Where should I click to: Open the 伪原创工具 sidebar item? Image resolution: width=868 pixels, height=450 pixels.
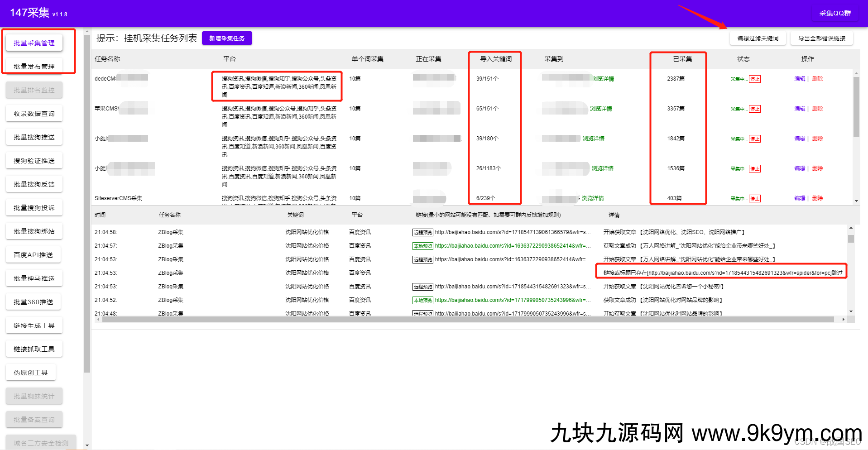click(x=30, y=373)
